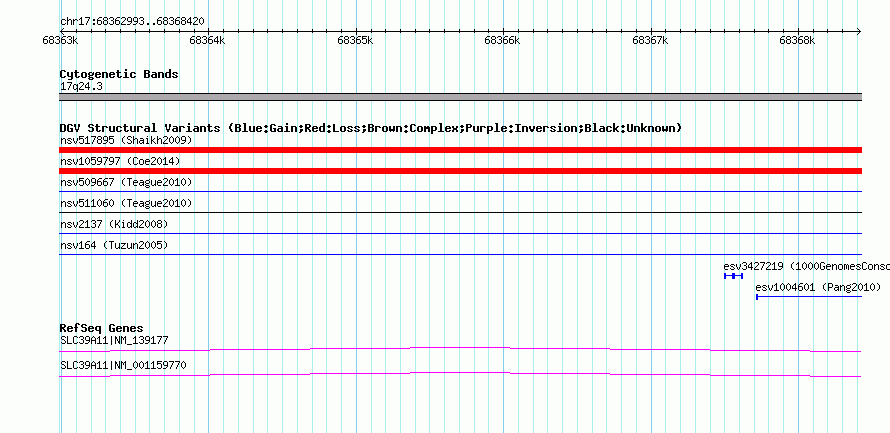Click the arrowhead at the ruler's right end
This screenshot has width=890, height=433.
tap(858, 31)
